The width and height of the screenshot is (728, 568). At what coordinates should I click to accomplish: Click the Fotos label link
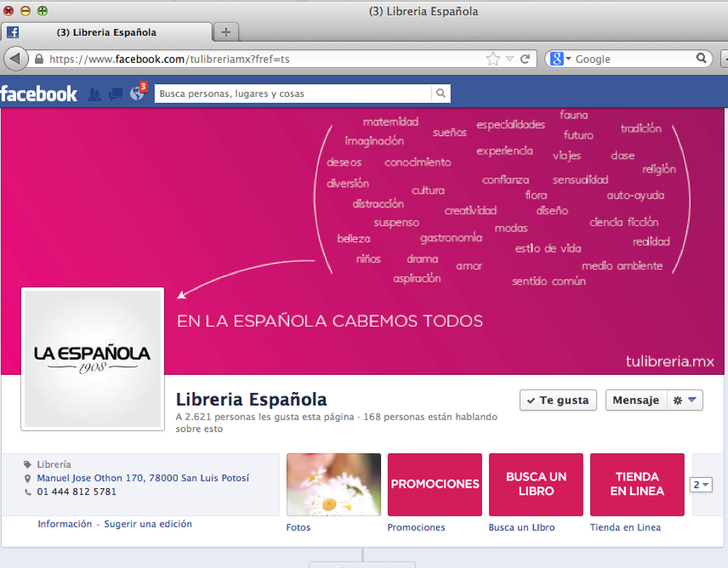click(x=298, y=527)
